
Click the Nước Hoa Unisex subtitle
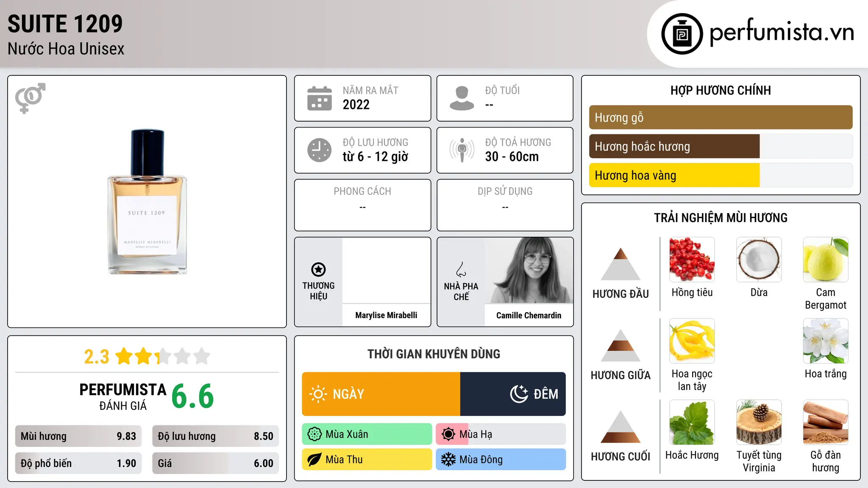click(66, 49)
